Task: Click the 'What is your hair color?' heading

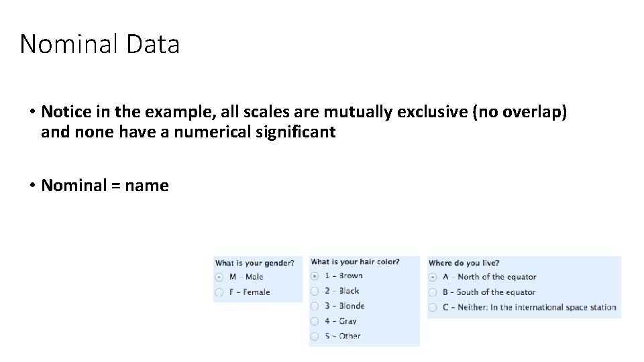Action: 356,261
